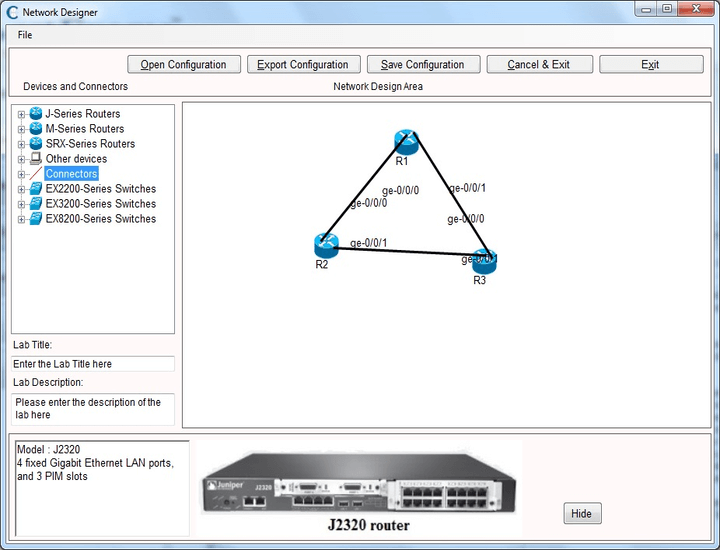Select the EX8200-Series Switches tree label
The image size is (720, 550).
(101, 219)
